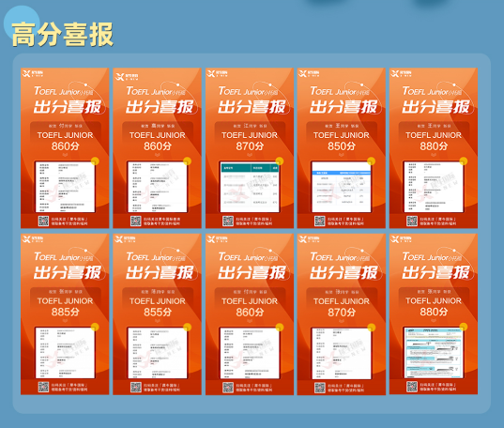Open the green-header score table on the top-row 870分 poster
The width and height of the screenshot is (504, 428).
click(x=250, y=187)
